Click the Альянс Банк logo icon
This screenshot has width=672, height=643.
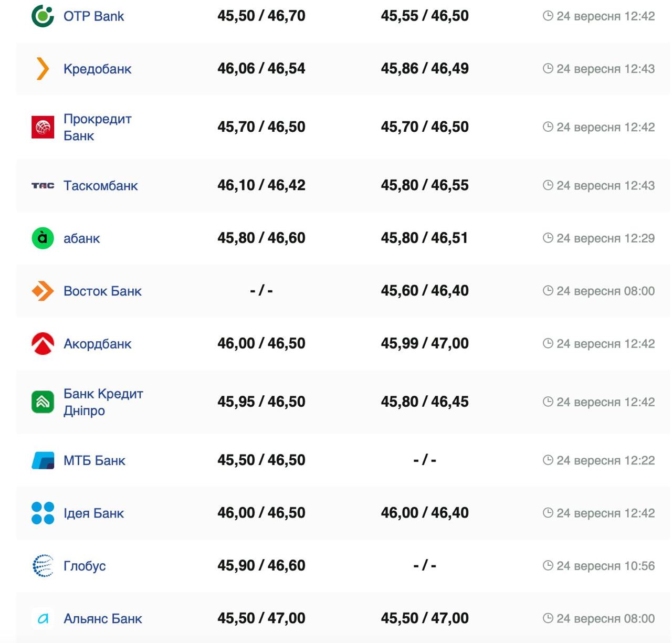click(x=43, y=619)
